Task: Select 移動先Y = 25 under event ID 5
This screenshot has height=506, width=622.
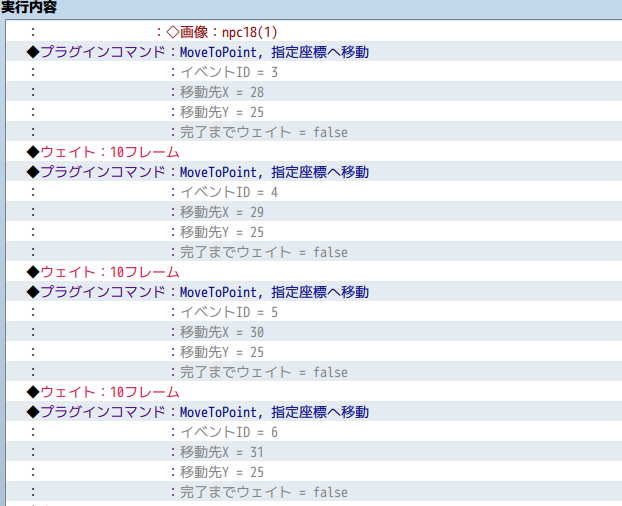Action: [x=314, y=352]
